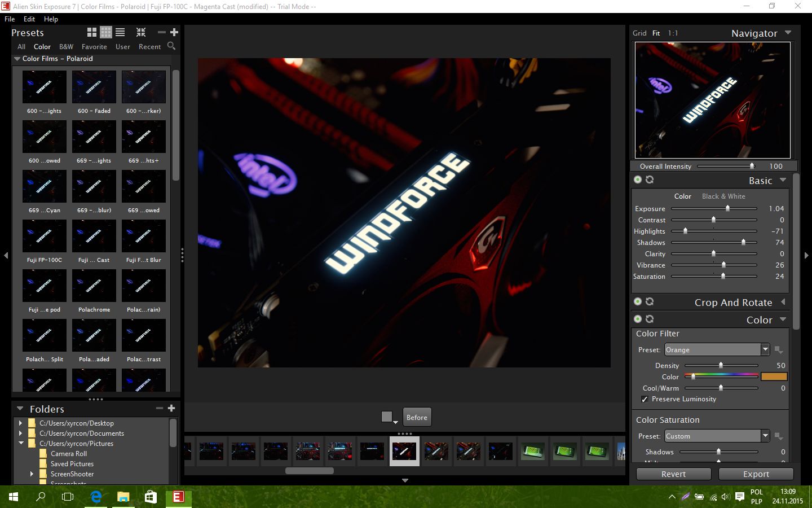812x508 pixels.
Task: Open the preset search magnifier
Action: pos(171,46)
